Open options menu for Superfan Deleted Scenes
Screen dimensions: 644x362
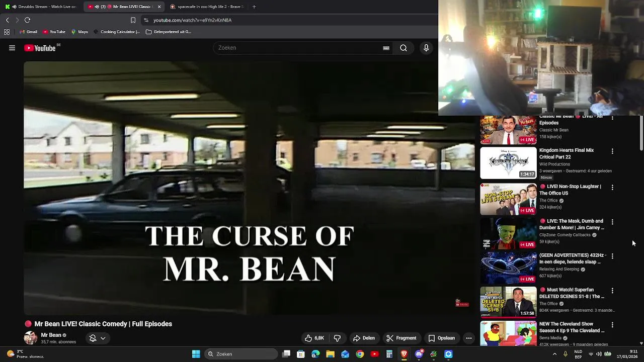pos(612,291)
